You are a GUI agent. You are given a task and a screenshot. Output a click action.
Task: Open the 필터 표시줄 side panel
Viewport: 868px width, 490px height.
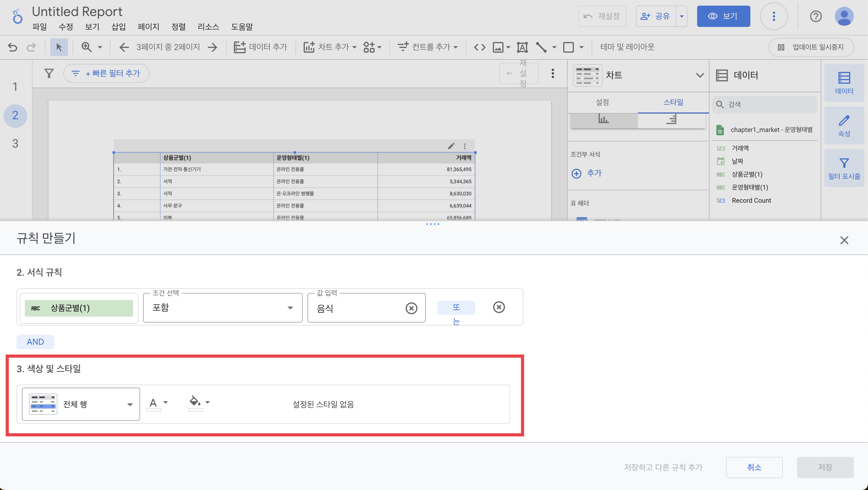(x=844, y=168)
